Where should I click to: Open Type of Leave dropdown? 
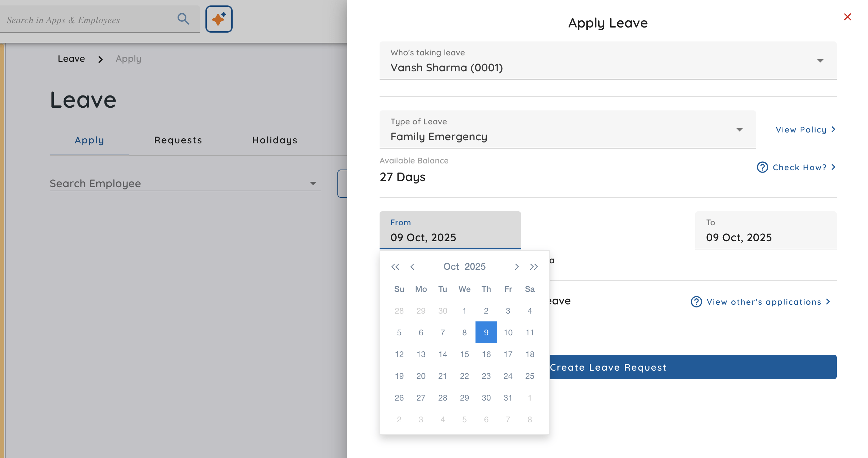point(739,130)
